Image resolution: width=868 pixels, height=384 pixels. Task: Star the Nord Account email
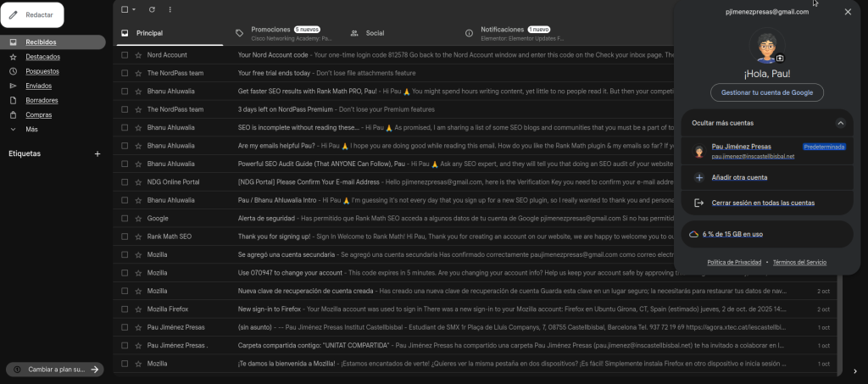tap(138, 55)
